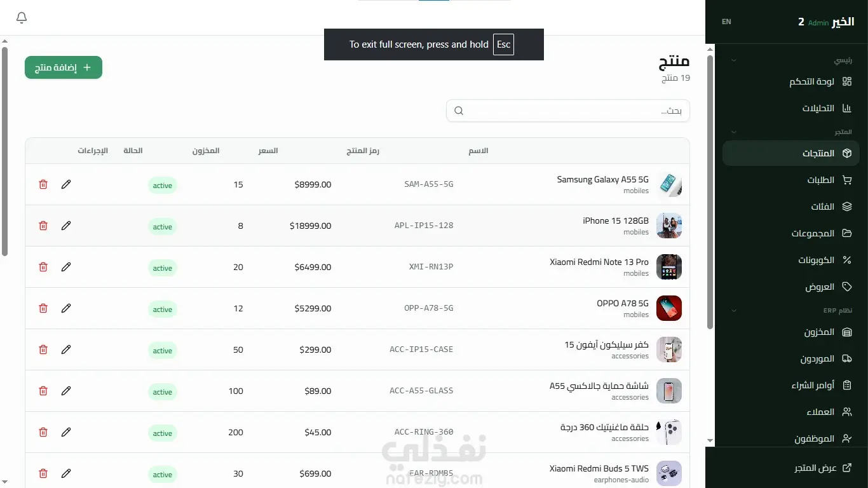Delete the ACC-A55-GLASS screen protector row
The image size is (868, 488).
tap(43, 391)
